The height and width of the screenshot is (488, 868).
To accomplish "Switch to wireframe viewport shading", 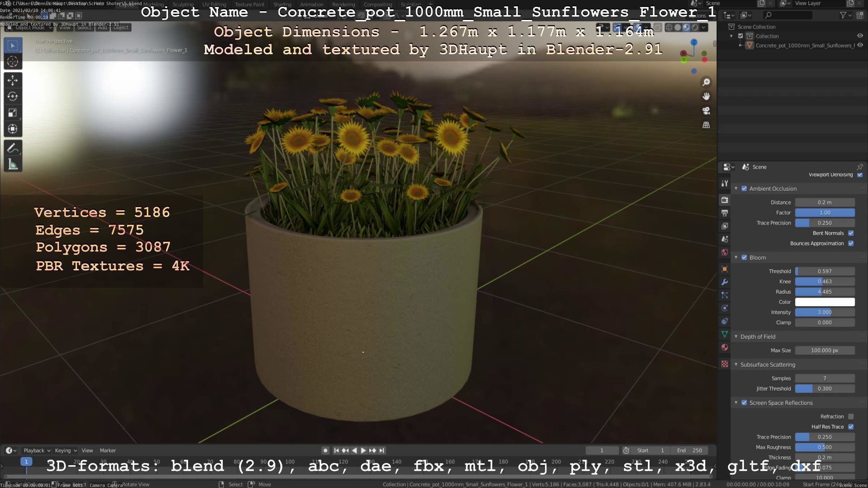I will click(x=669, y=27).
